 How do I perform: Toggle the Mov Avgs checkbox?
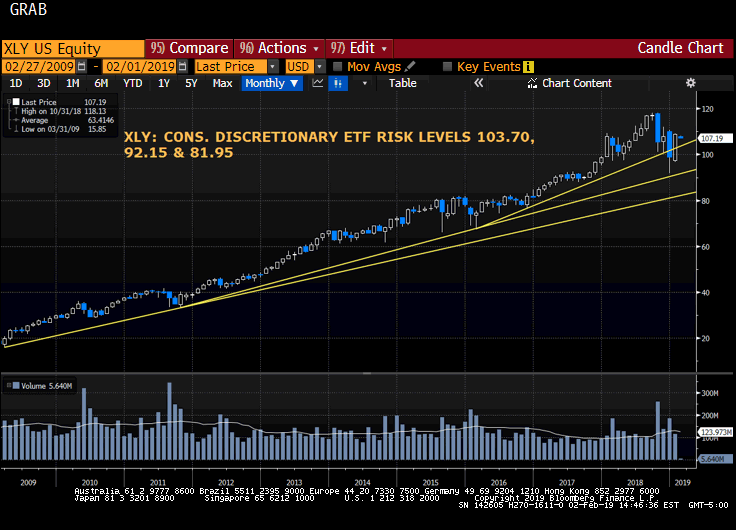point(337,66)
